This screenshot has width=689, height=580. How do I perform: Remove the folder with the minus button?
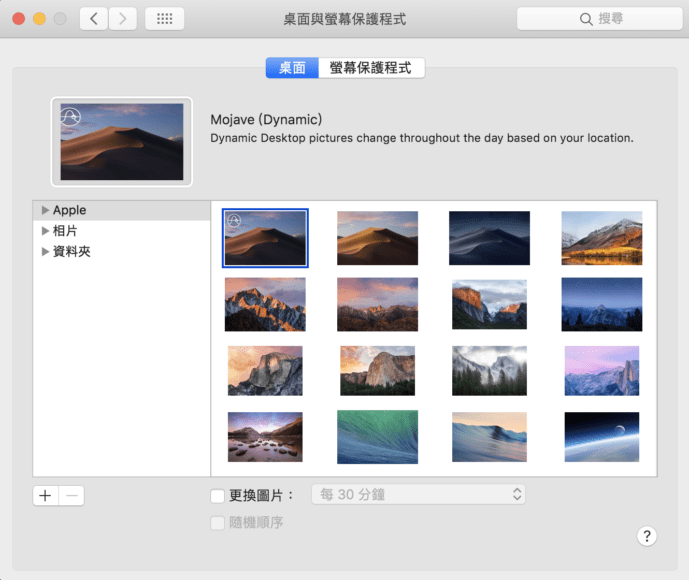[x=71, y=496]
